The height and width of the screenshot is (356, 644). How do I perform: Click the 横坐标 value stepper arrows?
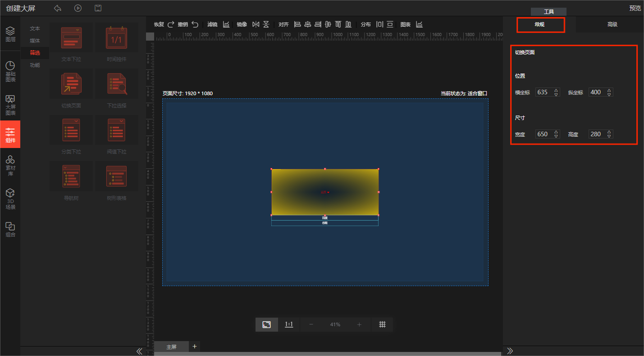click(x=556, y=92)
